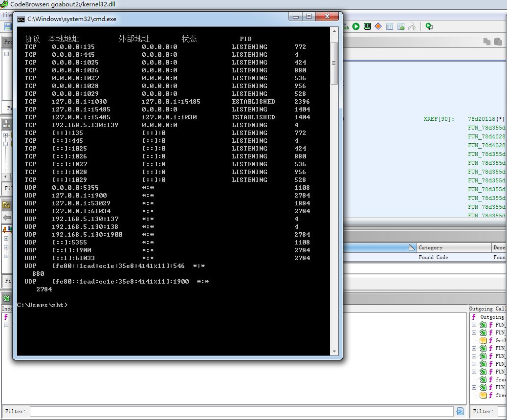Click the XREF entry 78d20118(*)
This screenshot has height=420, width=507.
point(486,119)
